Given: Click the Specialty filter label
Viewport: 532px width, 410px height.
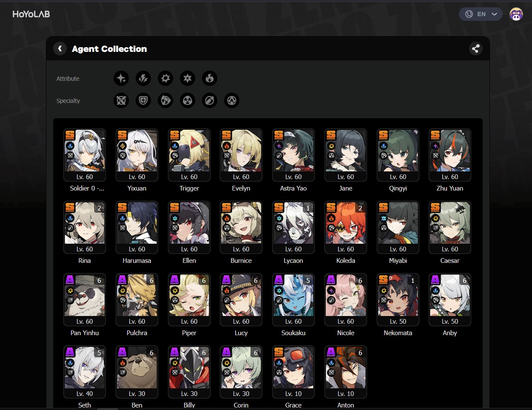Looking at the screenshot, I should point(68,101).
